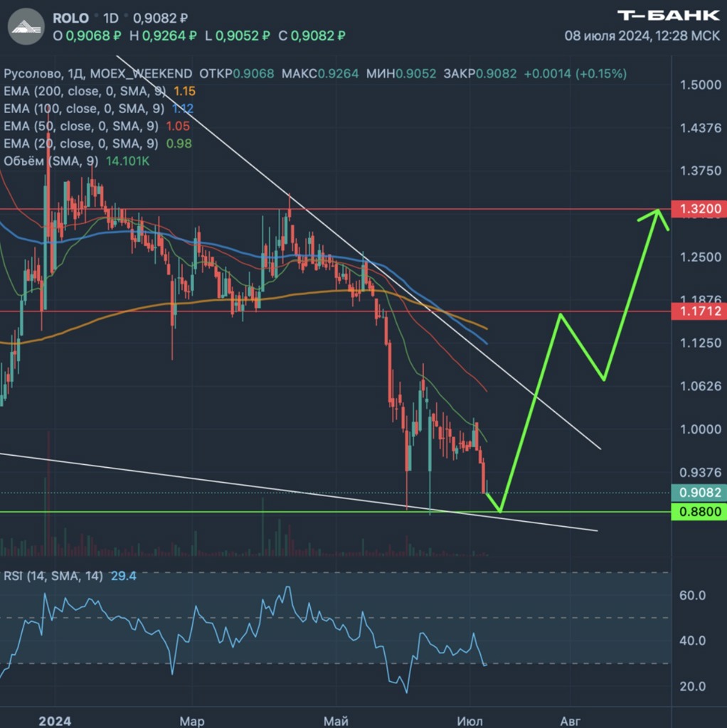Click the red 1.1712 price level label

coord(699,311)
